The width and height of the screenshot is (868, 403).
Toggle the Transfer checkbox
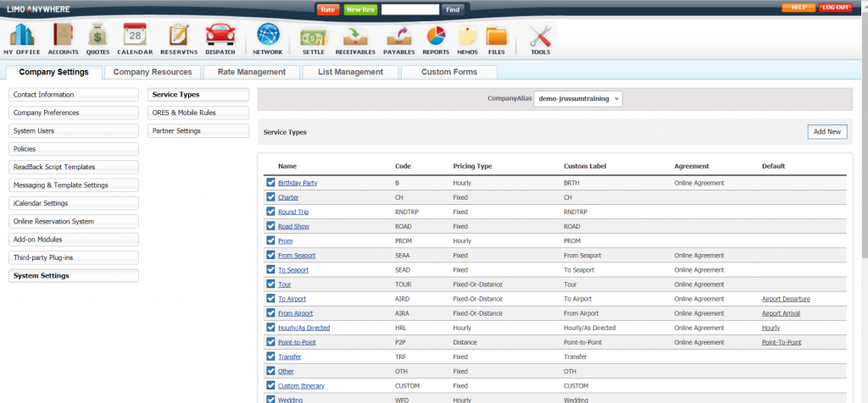point(270,356)
